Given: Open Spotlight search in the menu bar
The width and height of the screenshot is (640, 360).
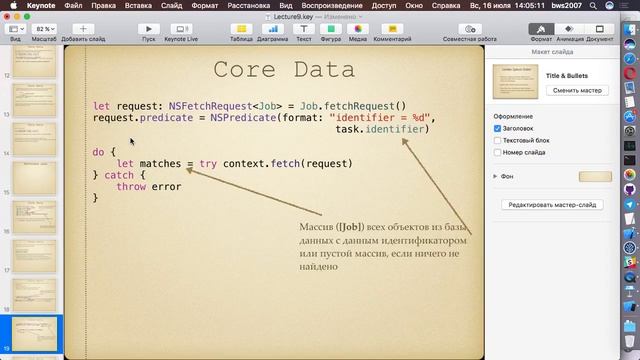Looking at the screenshot, I should click(x=593, y=6).
